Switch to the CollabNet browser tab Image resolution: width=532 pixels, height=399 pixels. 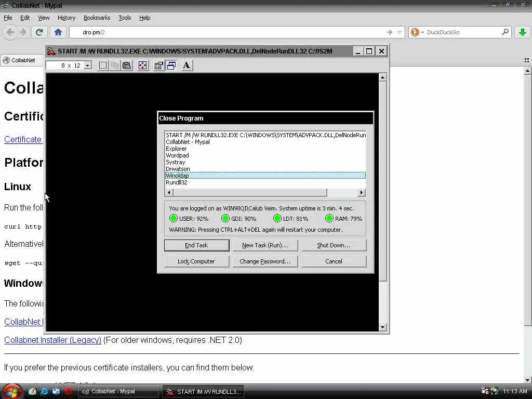22,60
